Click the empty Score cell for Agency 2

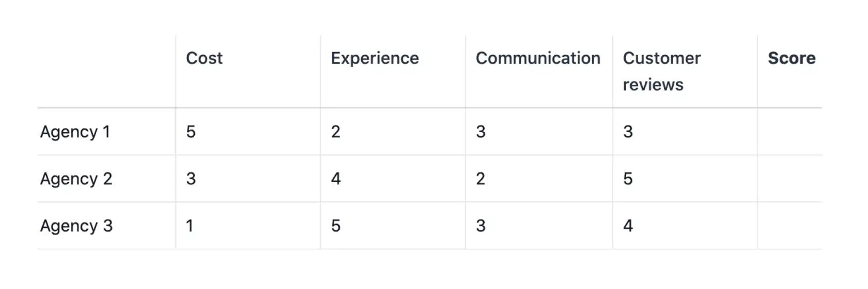pyautogui.click(x=789, y=179)
